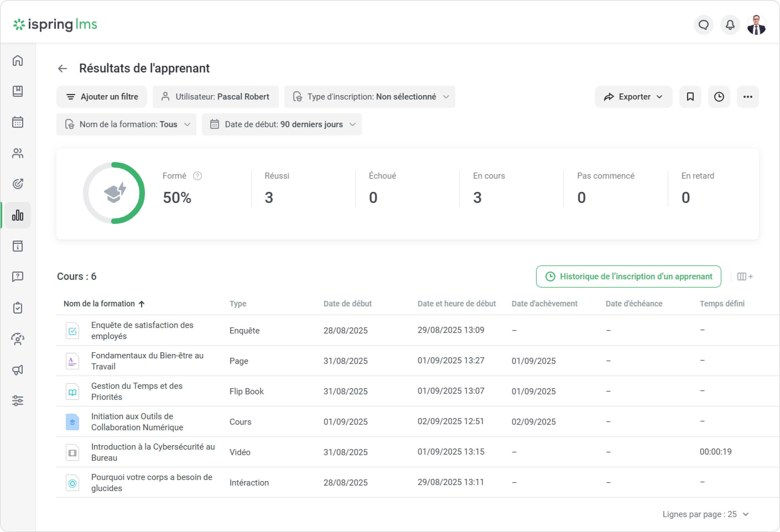Open the chat bubble icon in header

(703, 25)
